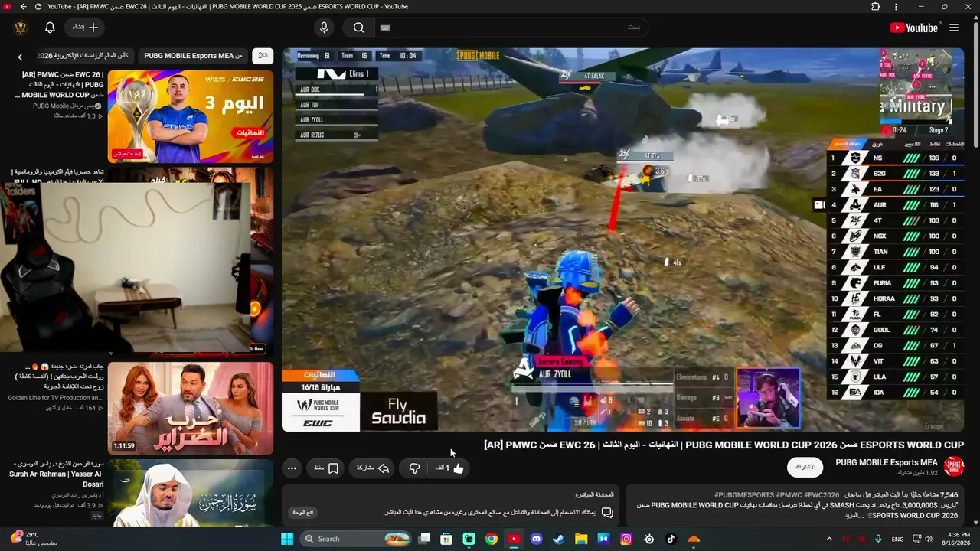
Task: Click the Windows taskbar Search box
Action: (356, 539)
